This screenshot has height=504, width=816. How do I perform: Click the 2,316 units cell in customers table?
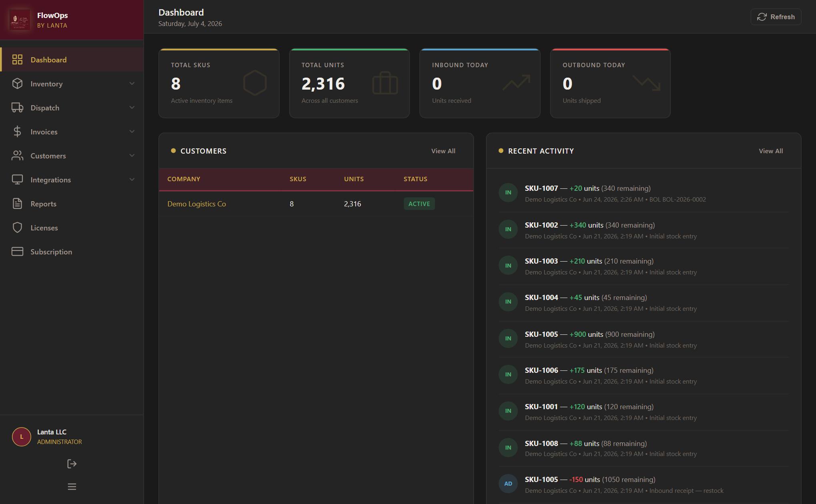coord(352,204)
